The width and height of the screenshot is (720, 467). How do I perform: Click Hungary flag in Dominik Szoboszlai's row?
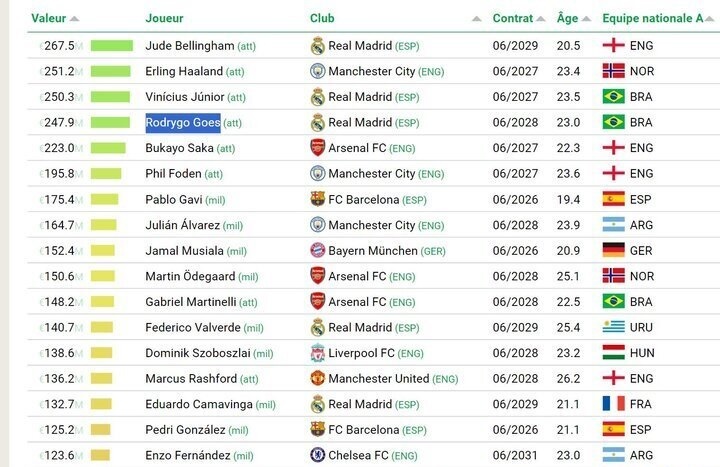pos(613,353)
